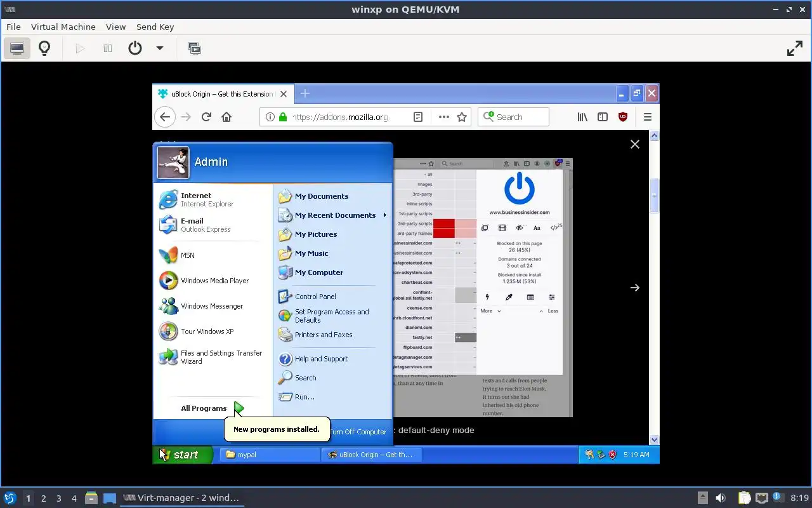Open Files and Settings Transfer Wizard
The height and width of the screenshot is (508, 812).
(213, 357)
